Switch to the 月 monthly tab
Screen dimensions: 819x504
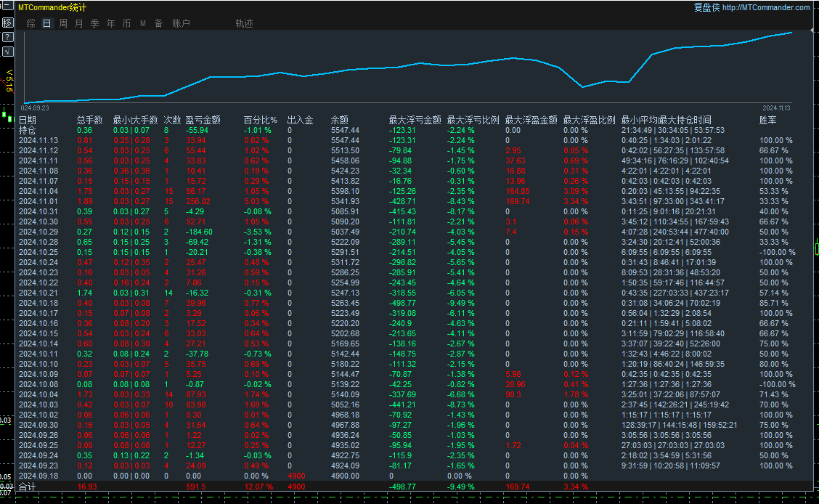(x=79, y=23)
